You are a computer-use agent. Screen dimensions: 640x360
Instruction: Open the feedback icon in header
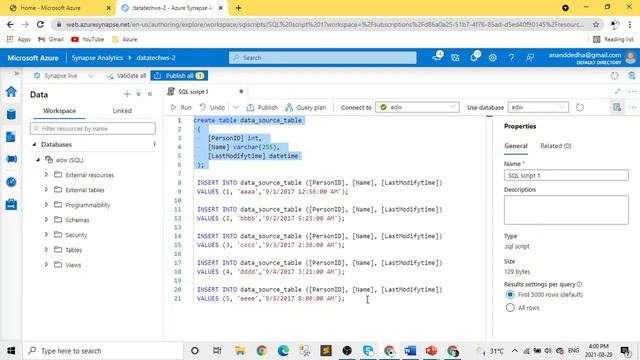(x=530, y=58)
